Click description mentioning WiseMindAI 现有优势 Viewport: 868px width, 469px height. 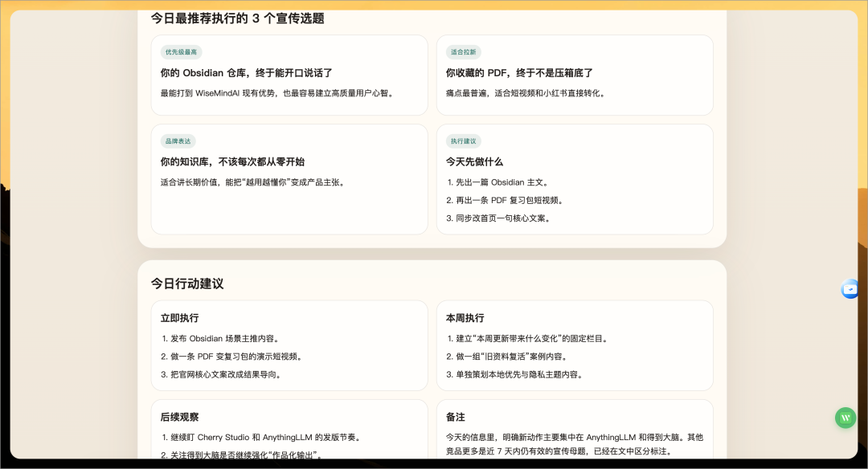coord(278,93)
